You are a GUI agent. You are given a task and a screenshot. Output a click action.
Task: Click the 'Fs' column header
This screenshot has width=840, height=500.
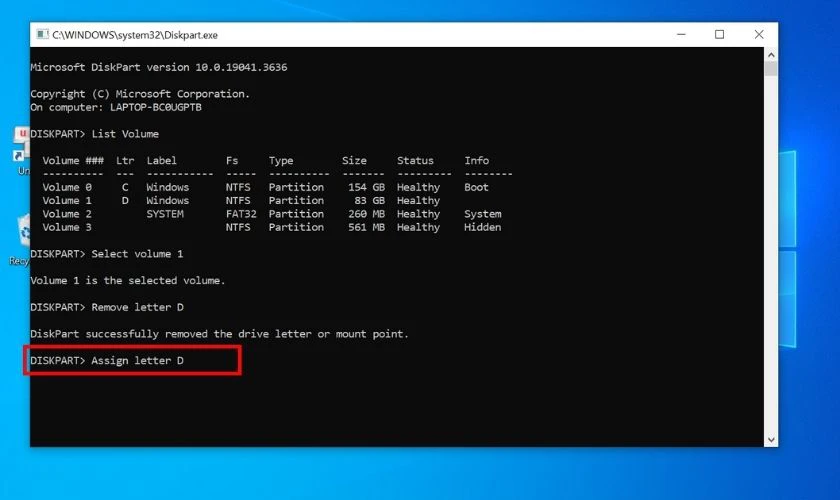(x=232, y=161)
